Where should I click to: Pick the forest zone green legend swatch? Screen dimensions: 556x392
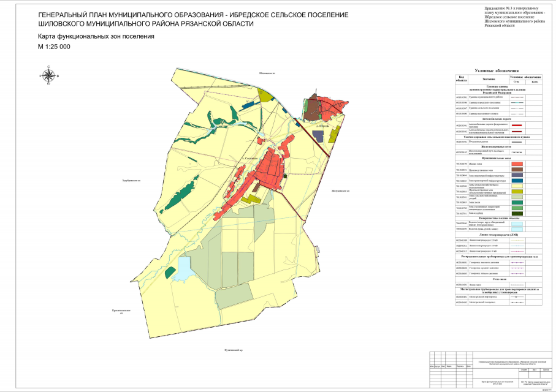516,202
